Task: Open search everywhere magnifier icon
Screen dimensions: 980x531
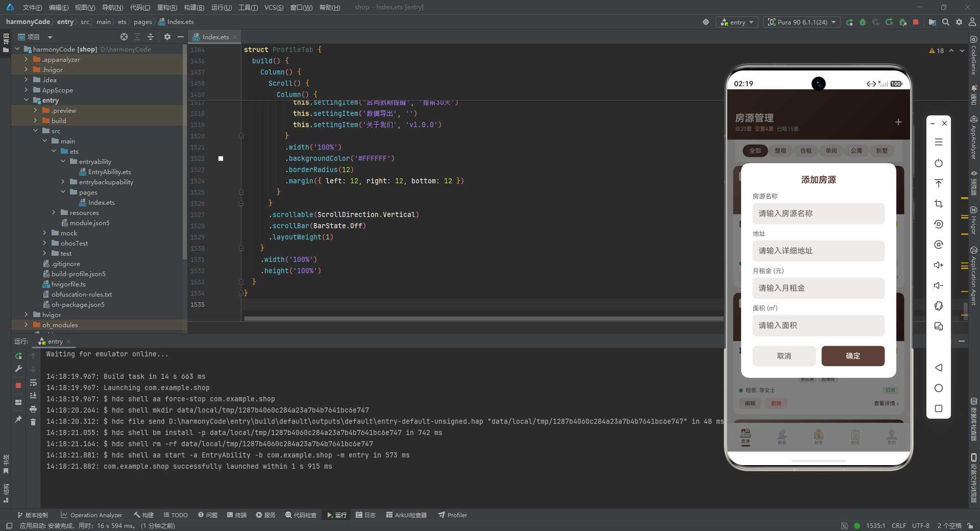Action: coord(946,22)
